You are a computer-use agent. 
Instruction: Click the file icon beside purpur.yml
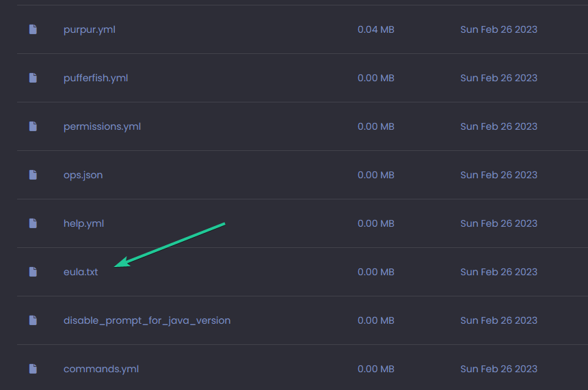click(x=33, y=29)
